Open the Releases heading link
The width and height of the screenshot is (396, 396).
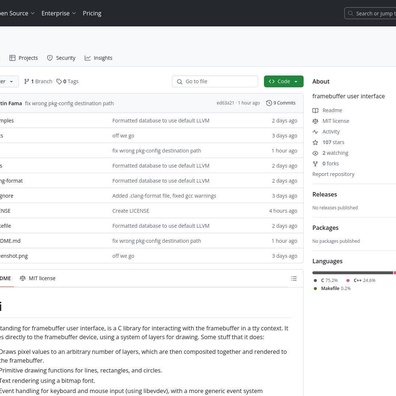(x=325, y=194)
